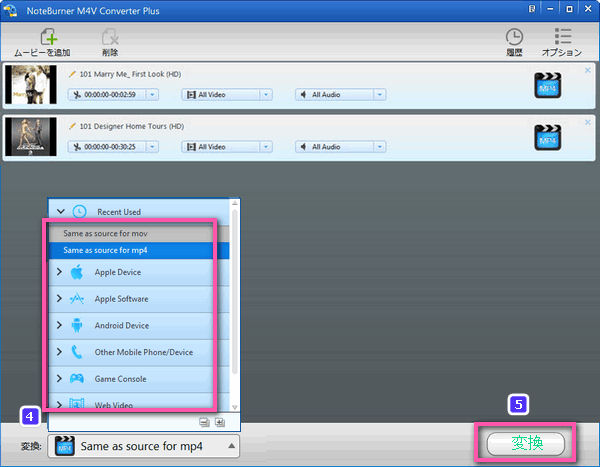Click the title 101 Designer Home Tours (HD)
600x467 pixels.
pyautogui.click(x=132, y=126)
